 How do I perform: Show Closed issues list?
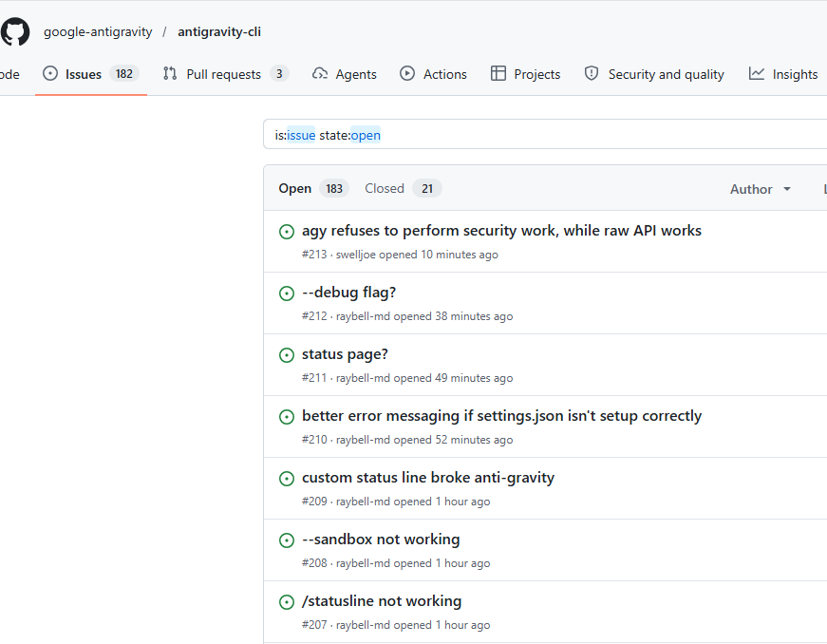(403, 188)
